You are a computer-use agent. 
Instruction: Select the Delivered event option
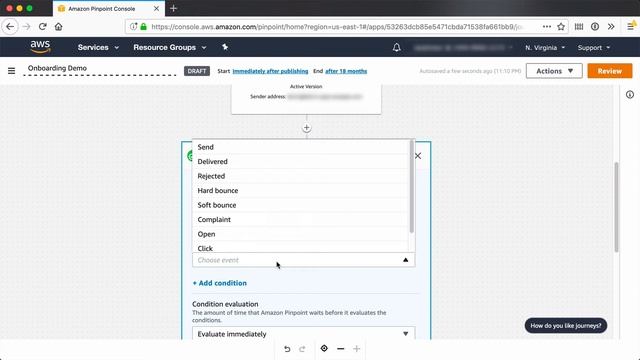[x=300, y=162]
